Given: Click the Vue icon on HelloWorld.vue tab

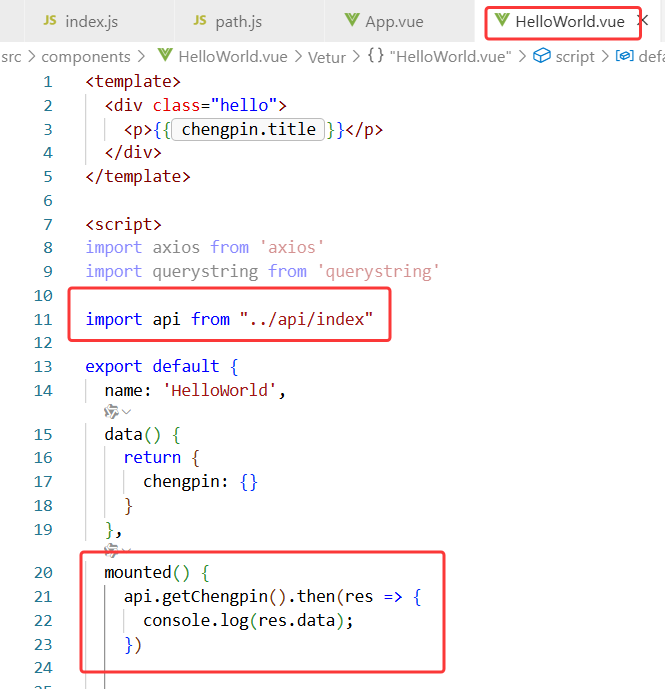Looking at the screenshot, I should [502, 20].
